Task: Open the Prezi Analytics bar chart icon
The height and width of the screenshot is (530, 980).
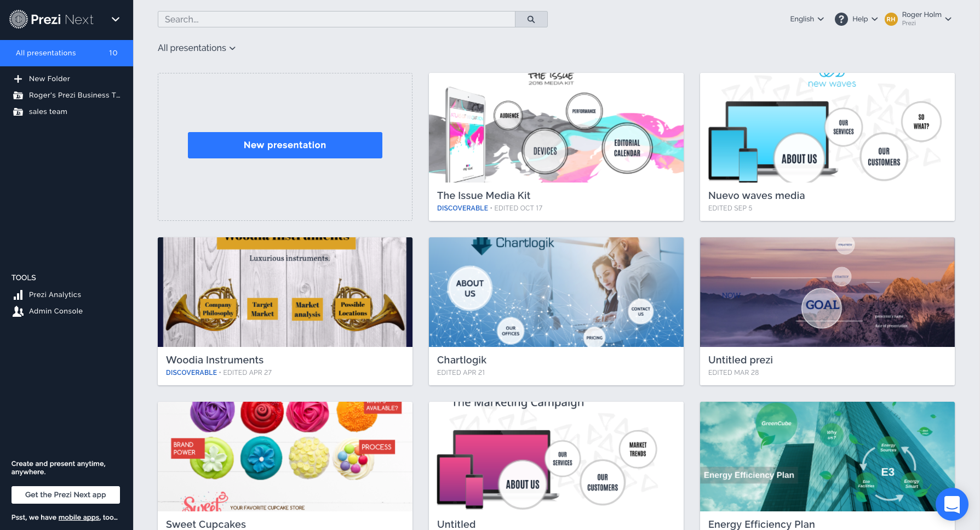Action: click(18, 295)
